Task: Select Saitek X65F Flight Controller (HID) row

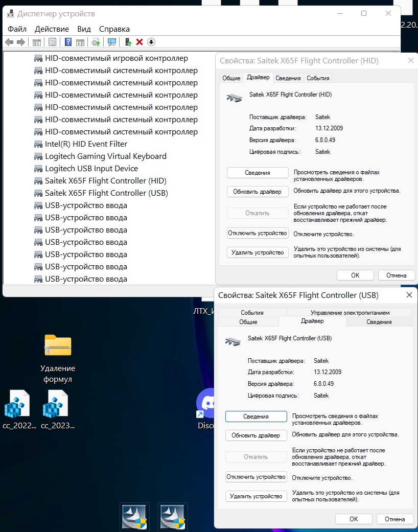Action: click(106, 181)
